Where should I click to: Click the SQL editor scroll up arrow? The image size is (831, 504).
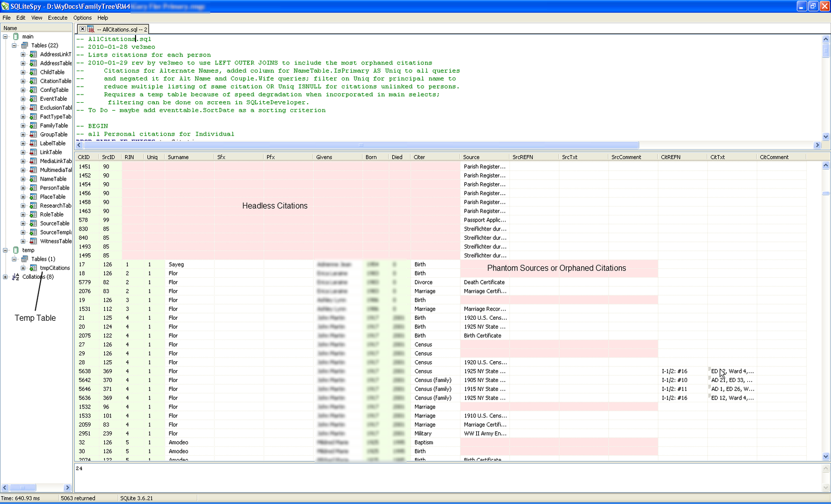[x=826, y=39]
